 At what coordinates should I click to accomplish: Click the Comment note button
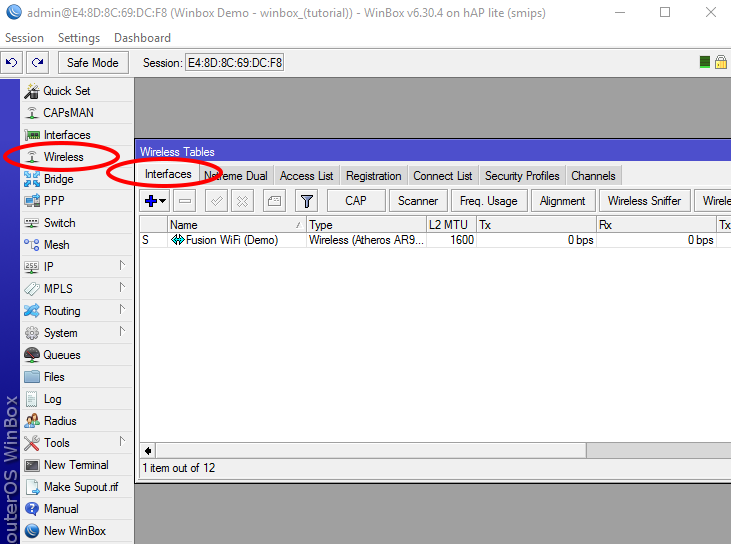pos(274,201)
